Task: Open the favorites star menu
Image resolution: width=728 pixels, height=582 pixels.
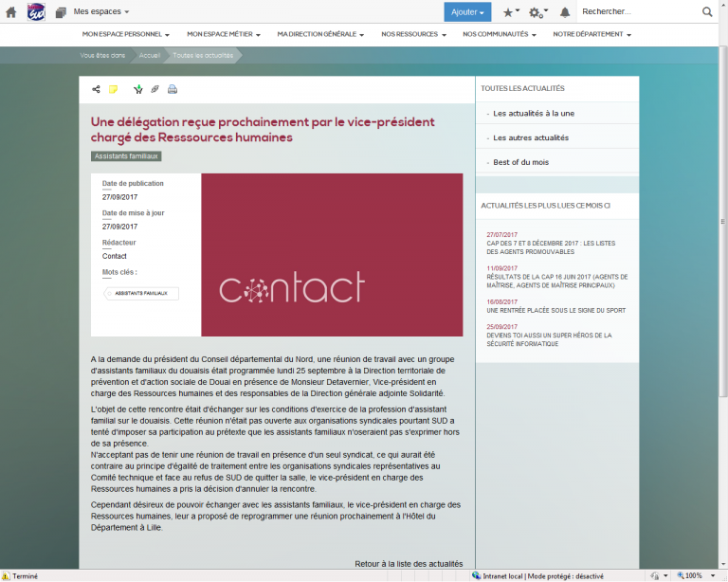Action: point(511,12)
